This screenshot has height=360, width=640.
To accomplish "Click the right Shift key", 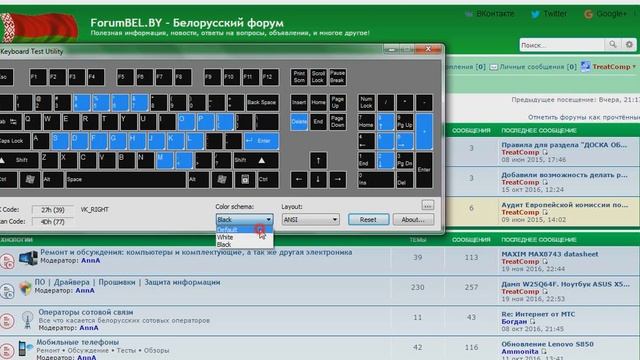I will pos(256,160).
